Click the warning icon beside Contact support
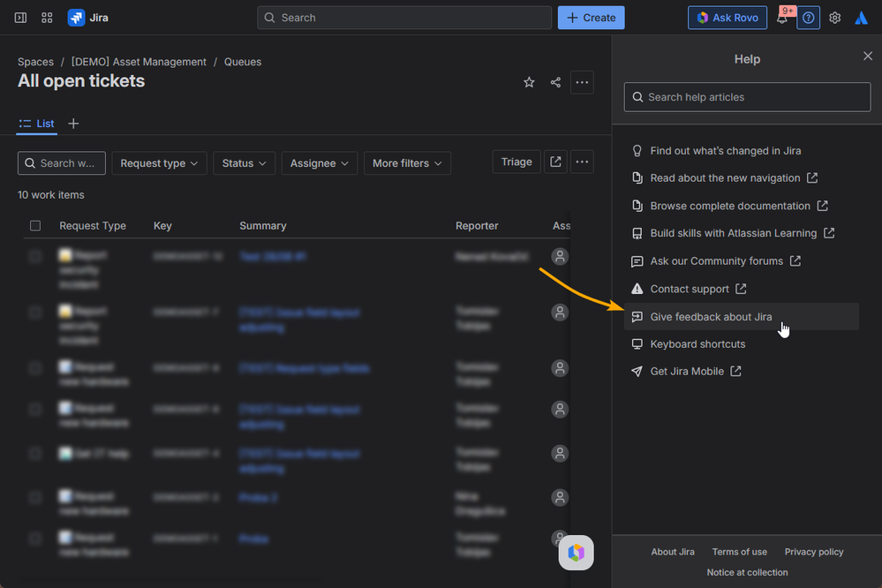882x588 pixels. 637,289
